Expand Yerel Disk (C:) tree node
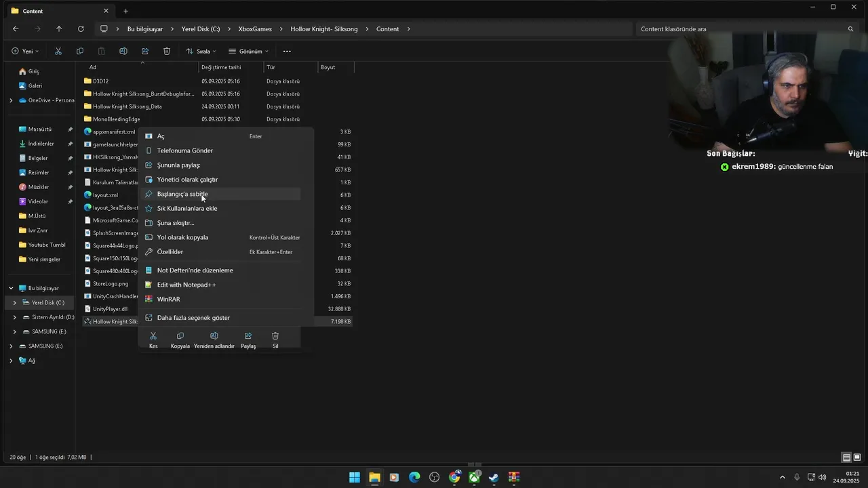Image resolution: width=868 pixels, height=488 pixels. [x=15, y=302]
